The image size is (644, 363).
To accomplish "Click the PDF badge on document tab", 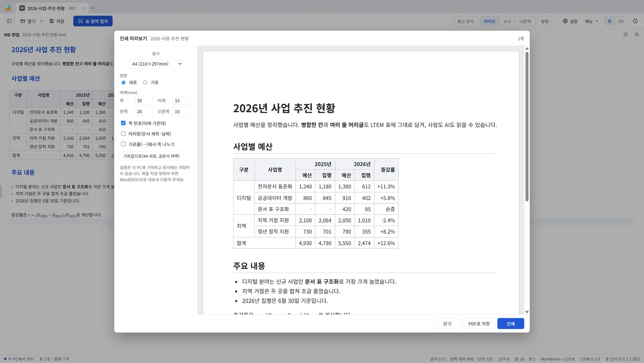I will [72, 8].
